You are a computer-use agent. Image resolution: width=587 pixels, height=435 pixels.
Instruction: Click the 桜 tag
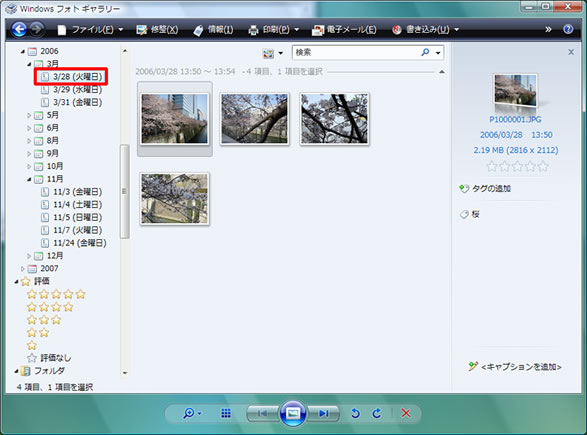tap(470, 215)
